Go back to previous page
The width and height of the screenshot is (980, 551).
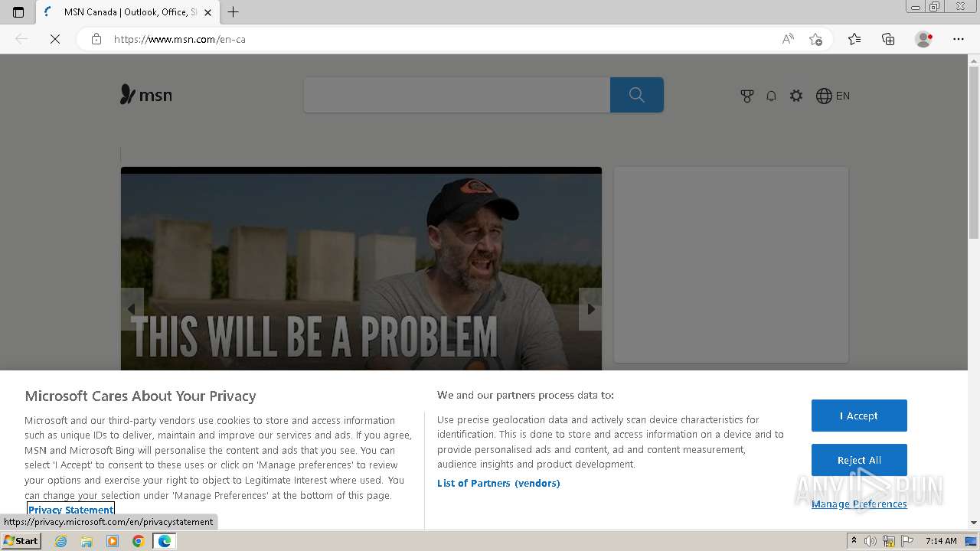[21, 39]
